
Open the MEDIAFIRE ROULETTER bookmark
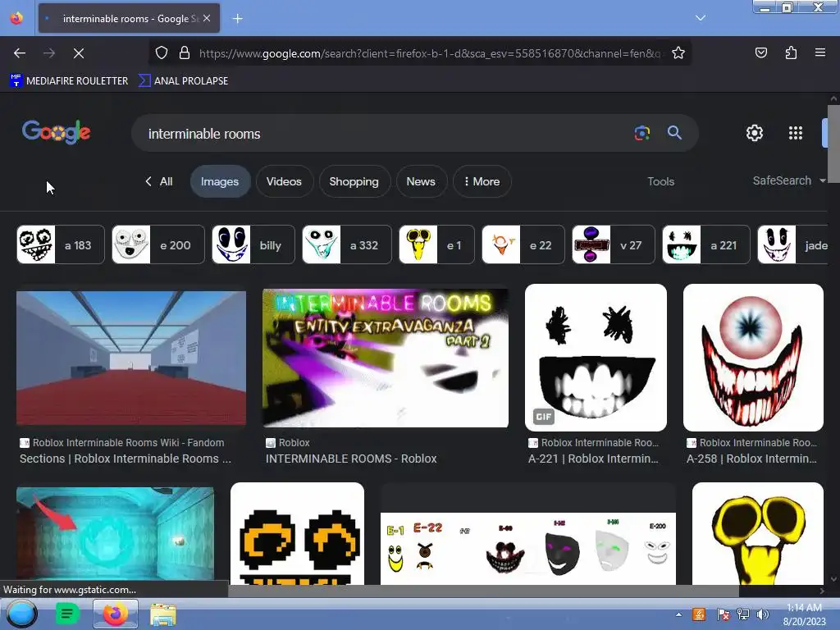coord(69,81)
